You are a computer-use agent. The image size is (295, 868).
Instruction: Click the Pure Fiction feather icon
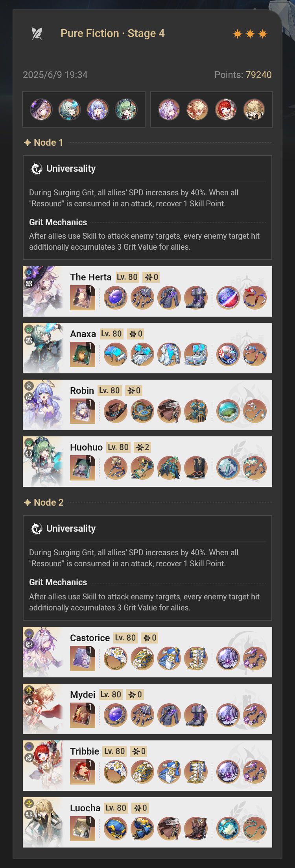pyautogui.click(x=37, y=33)
